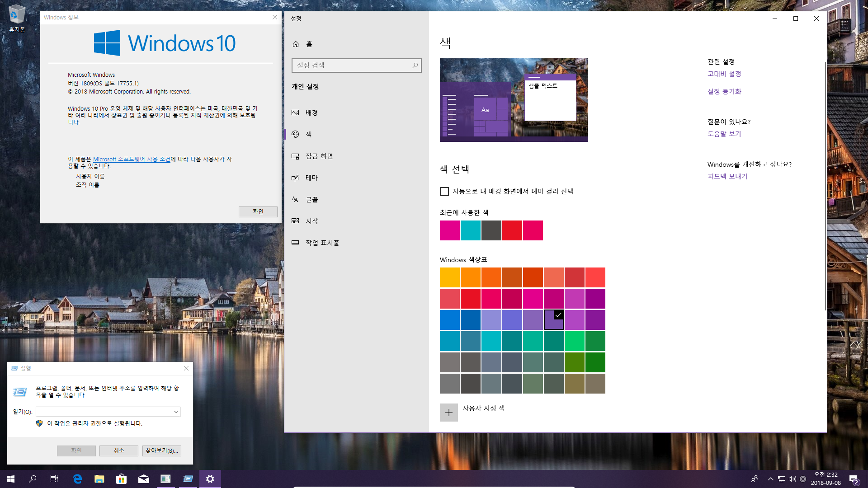868x488 pixels.
Task: Switch to the Run dialog taskbar icon
Action: pyautogui.click(x=188, y=479)
